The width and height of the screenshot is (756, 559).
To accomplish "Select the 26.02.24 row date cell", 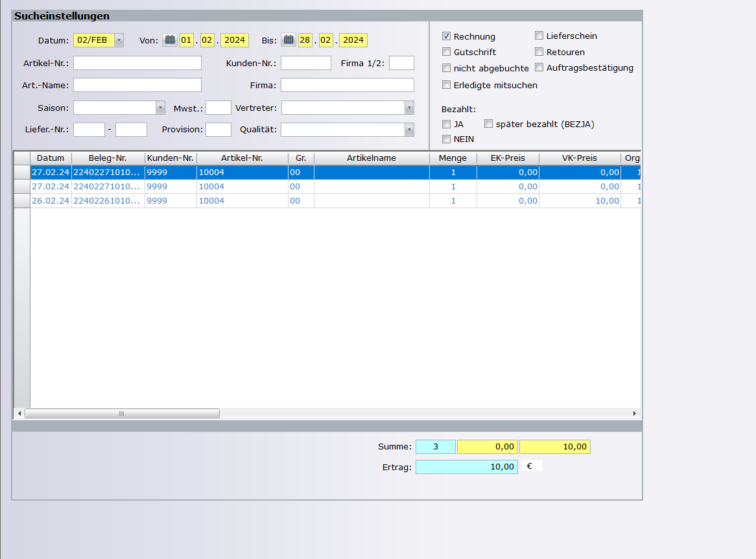I will (x=51, y=200).
